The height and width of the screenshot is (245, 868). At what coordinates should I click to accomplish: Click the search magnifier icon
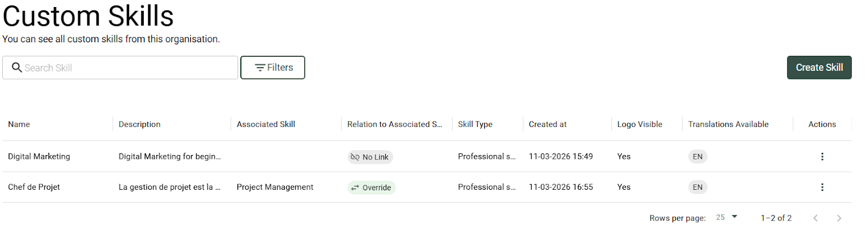pos(17,67)
